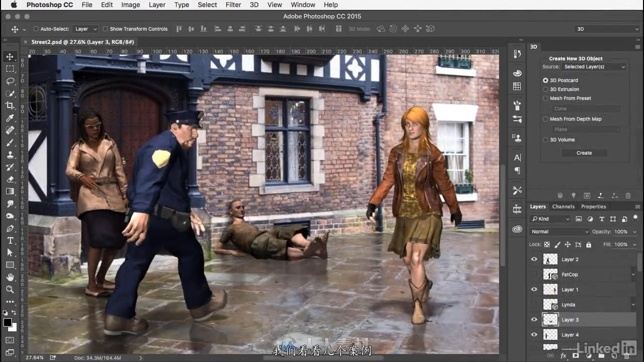Swap foreground and background colors
Image resolution: width=644 pixels, height=362 pixels.
(14, 314)
